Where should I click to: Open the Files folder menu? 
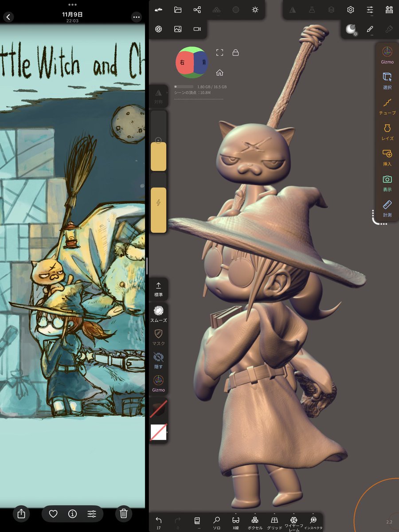[x=178, y=10]
